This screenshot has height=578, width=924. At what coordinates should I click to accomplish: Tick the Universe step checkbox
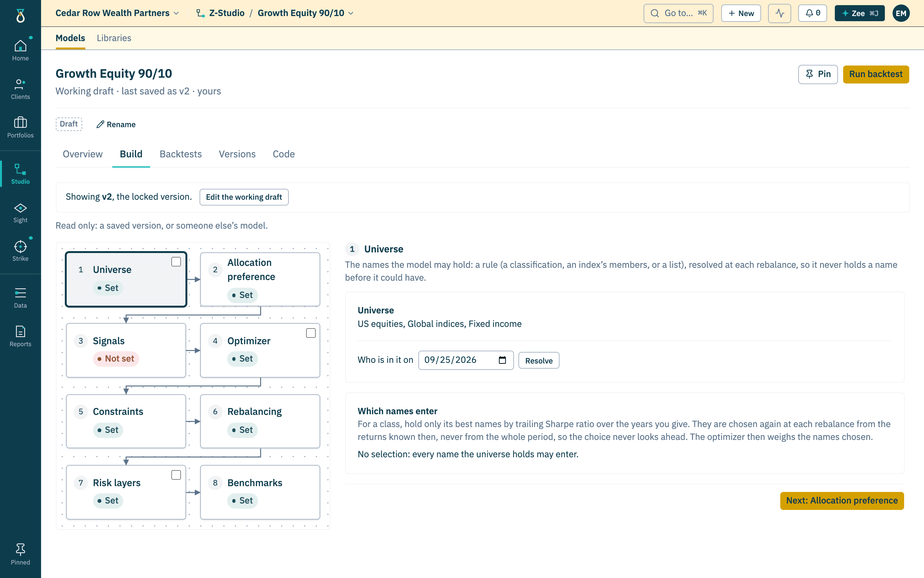click(176, 262)
